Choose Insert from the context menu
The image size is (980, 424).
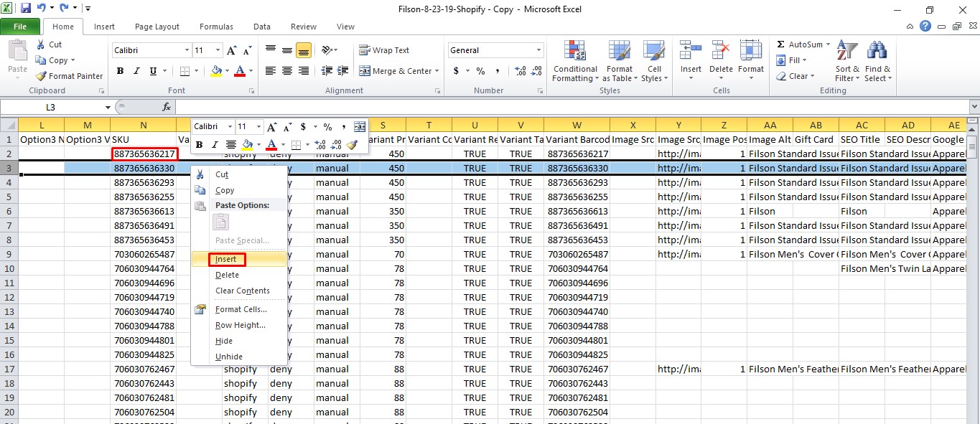point(239,259)
